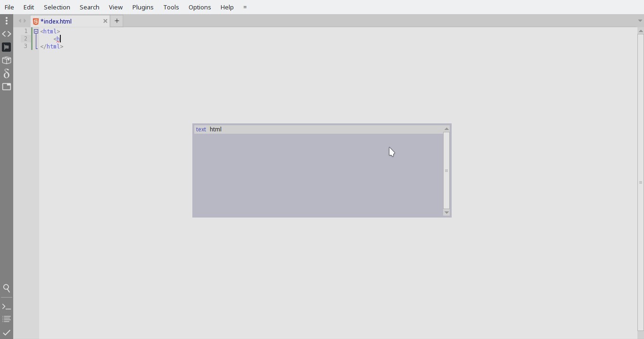This screenshot has width=644, height=339.
Task: Click the left tab navigation arrow
Action: point(20,21)
